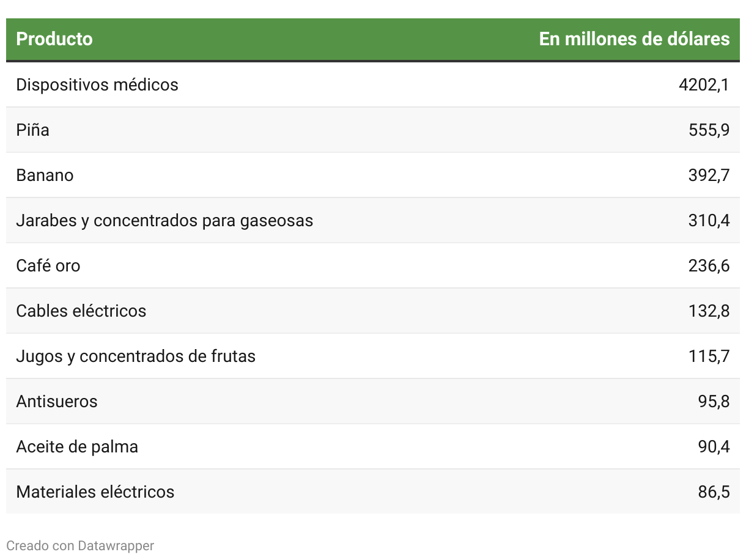Image resolution: width=746 pixels, height=560 pixels.
Task: Click the Cables eléctricos cell
Action: click(x=81, y=311)
